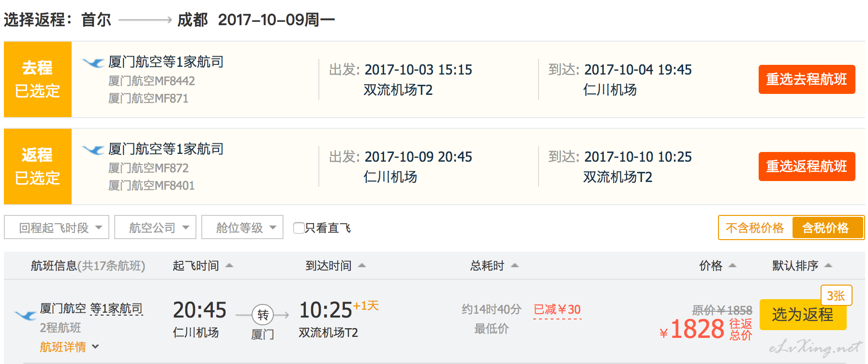Enable the 只看直飞 direct flights checkbox
Viewport: 868px width, 364px height.
[x=299, y=227]
